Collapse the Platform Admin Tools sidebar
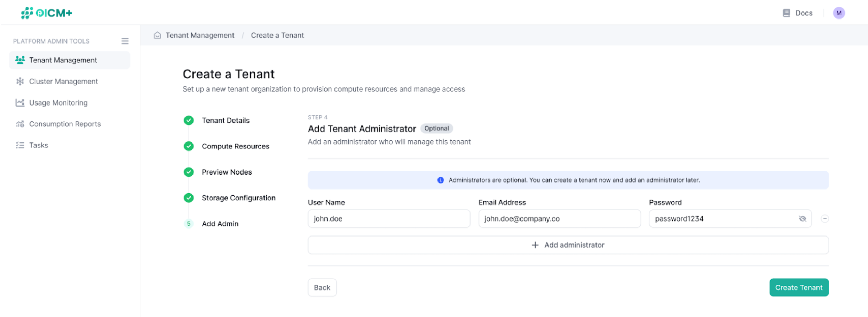Screen dimensions: 868x317 tap(125, 41)
